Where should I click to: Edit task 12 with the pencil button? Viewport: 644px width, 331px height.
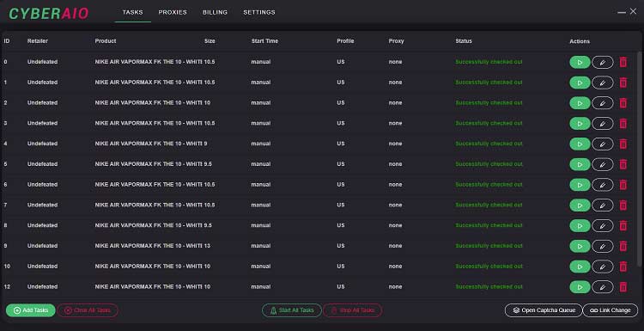(603, 287)
